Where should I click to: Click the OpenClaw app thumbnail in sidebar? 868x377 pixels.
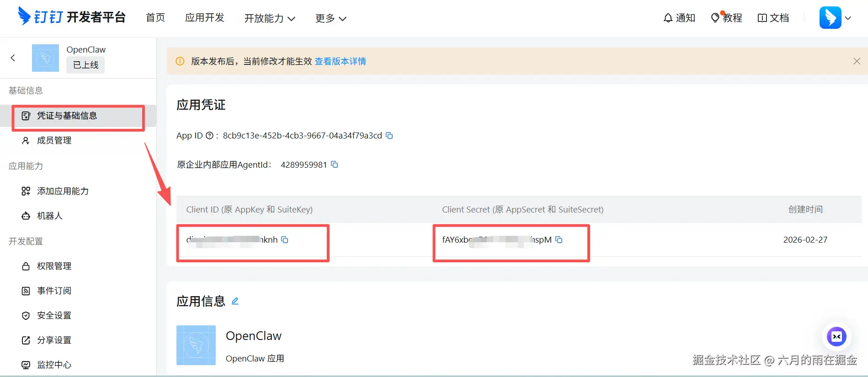pyautogui.click(x=45, y=58)
